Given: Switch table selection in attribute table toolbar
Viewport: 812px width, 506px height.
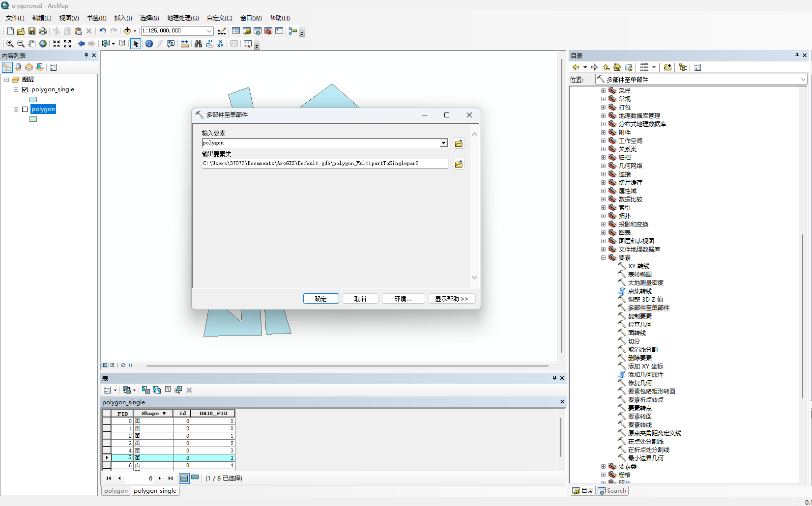Looking at the screenshot, I should 157,390.
